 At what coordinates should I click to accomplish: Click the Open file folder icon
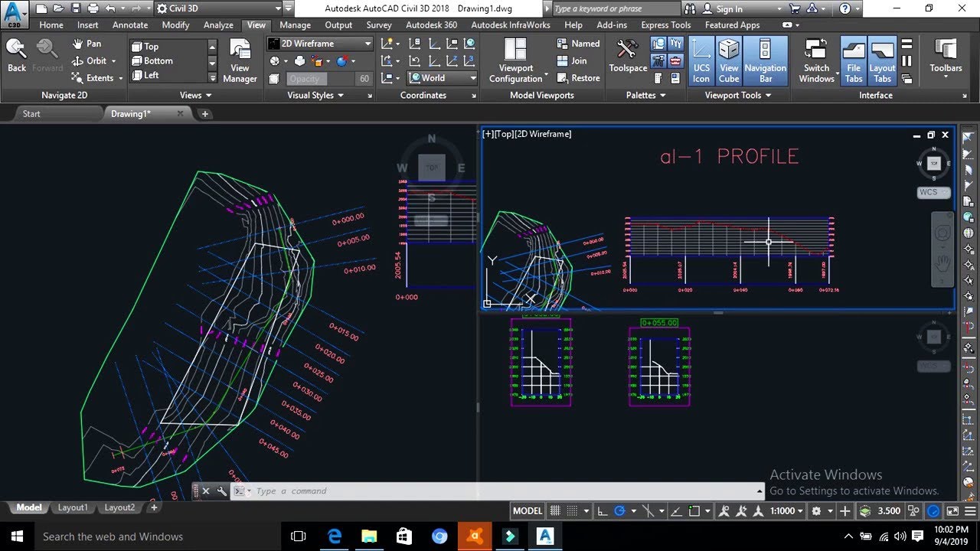(x=58, y=8)
